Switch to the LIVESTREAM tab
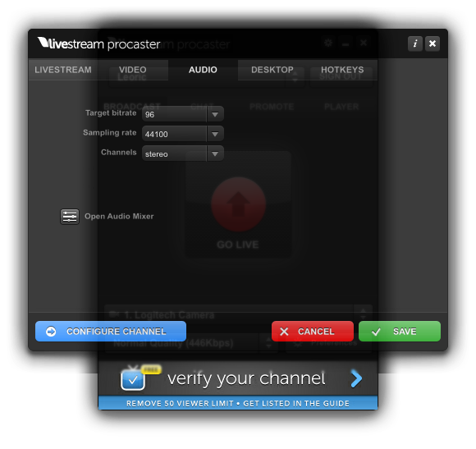The height and width of the screenshot is (449, 476). click(x=63, y=70)
